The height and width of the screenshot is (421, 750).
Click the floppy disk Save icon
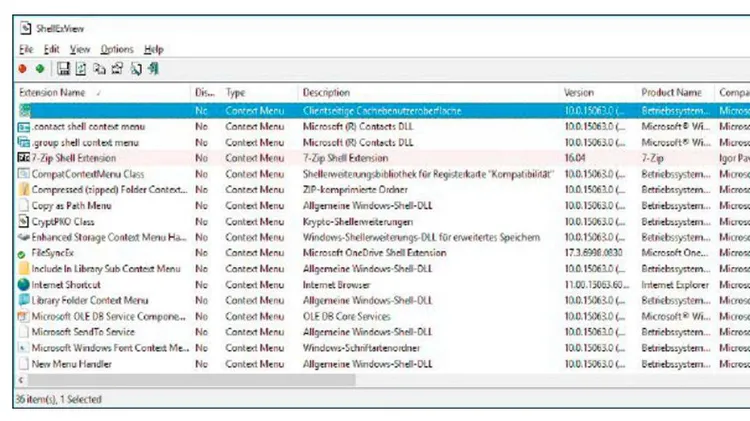coord(64,69)
